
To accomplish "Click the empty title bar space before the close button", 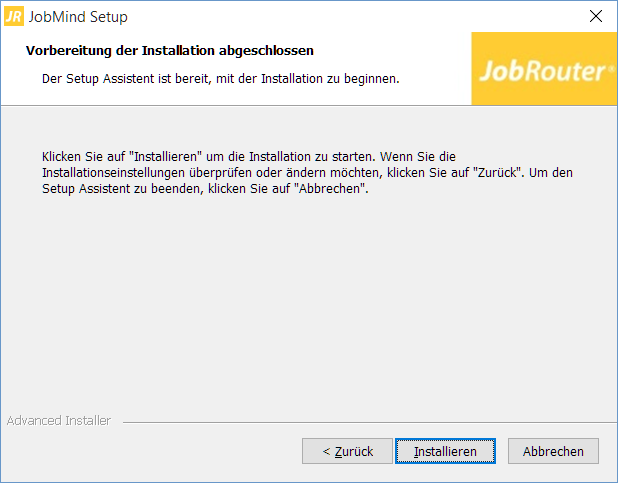I will [x=355, y=17].
